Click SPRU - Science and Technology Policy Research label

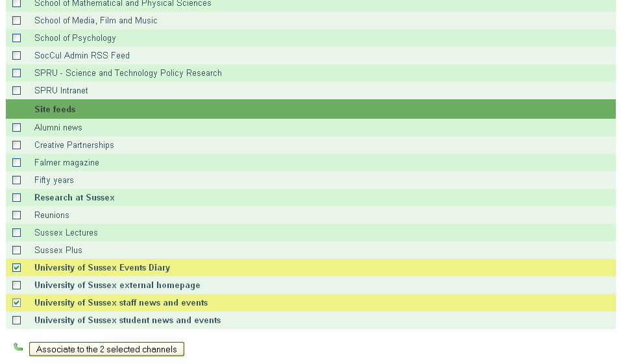tap(128, 73)
